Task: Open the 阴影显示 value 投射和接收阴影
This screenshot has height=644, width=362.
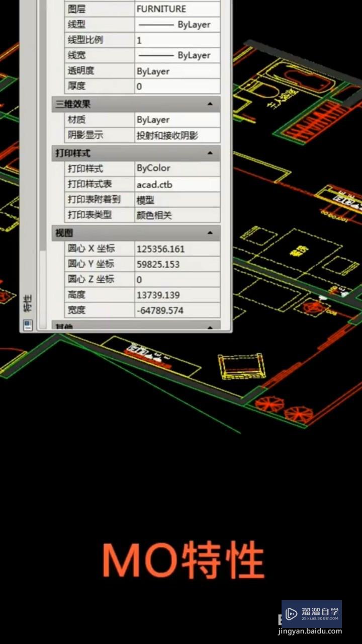Action: 177,135
